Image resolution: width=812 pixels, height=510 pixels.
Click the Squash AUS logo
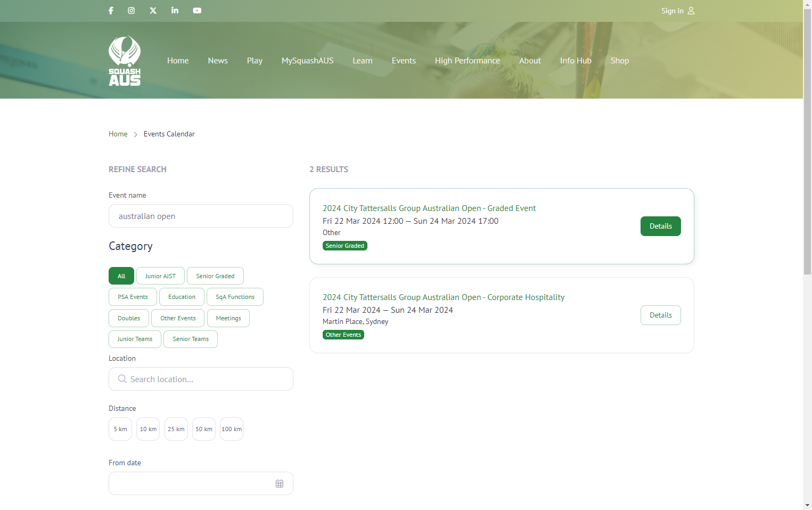click(x=125, y=60)
